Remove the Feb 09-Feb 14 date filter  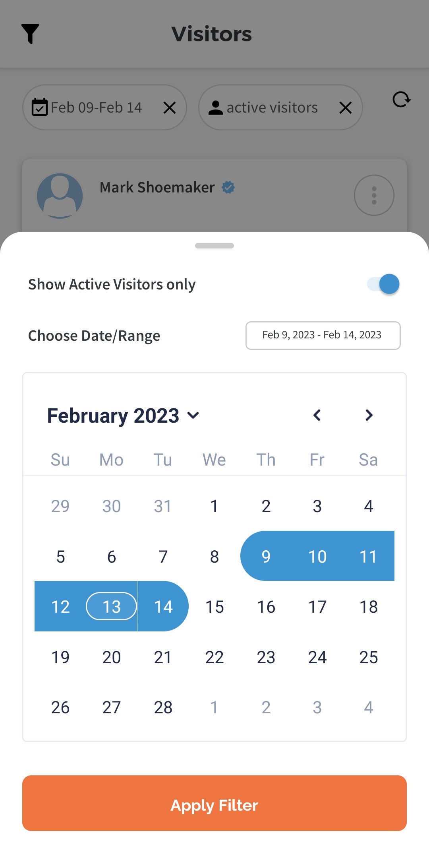(170, 107)
